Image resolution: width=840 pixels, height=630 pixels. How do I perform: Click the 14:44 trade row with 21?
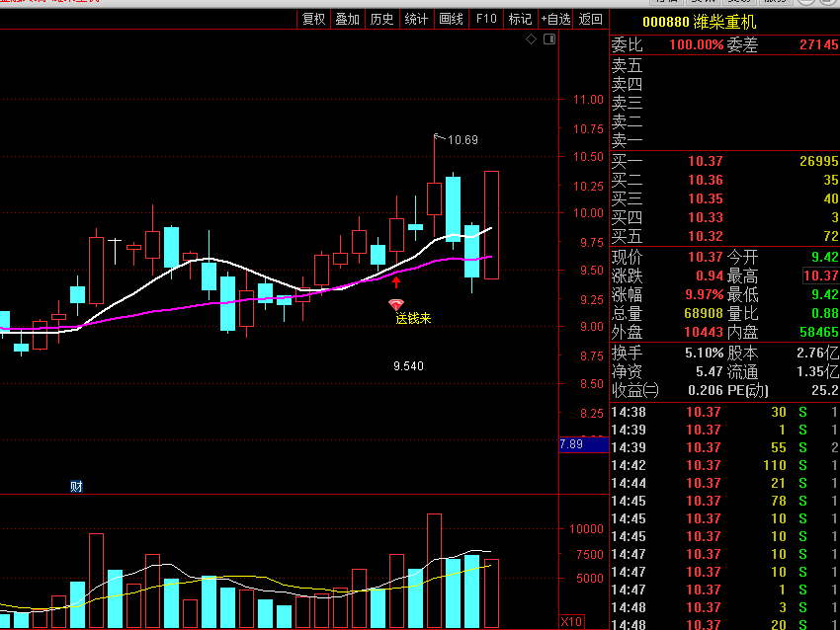tap(724, 483)
